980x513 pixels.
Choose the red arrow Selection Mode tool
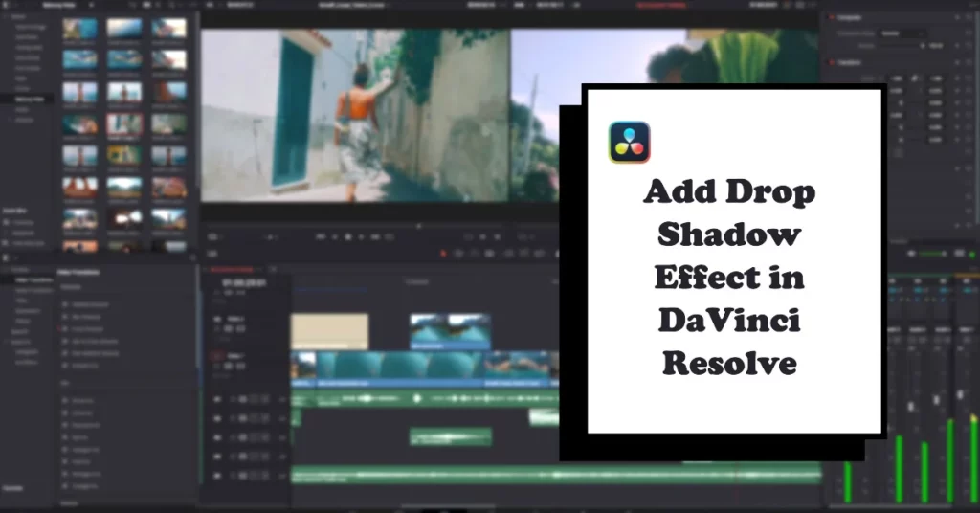pyautogui.click(x=443, y=254)
